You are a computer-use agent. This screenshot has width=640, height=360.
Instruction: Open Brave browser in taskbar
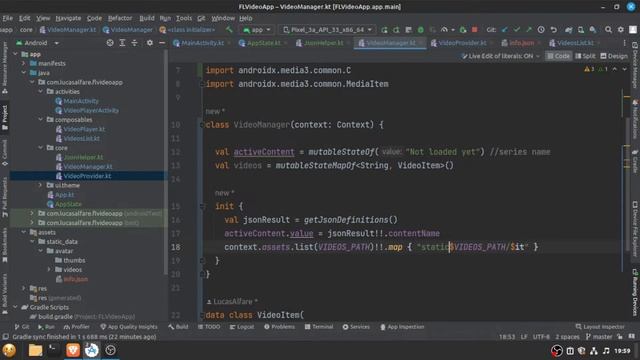pyautogui.click(x=73, y=350)
